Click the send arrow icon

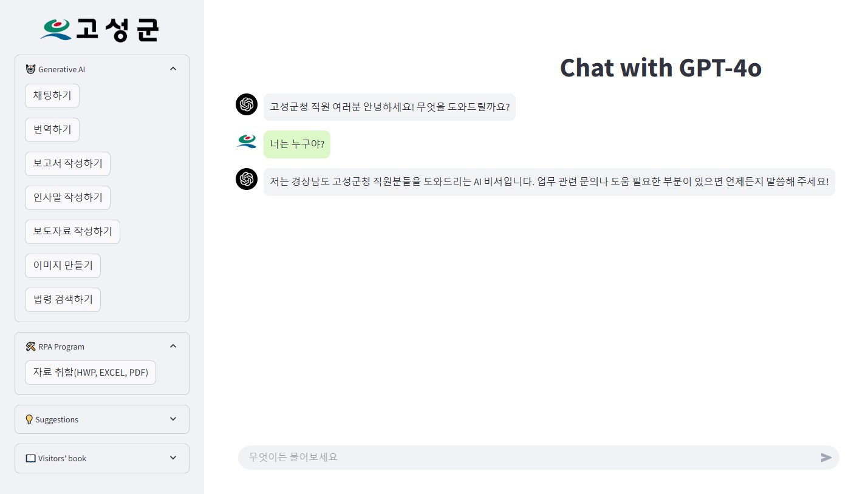click(826, 458)
